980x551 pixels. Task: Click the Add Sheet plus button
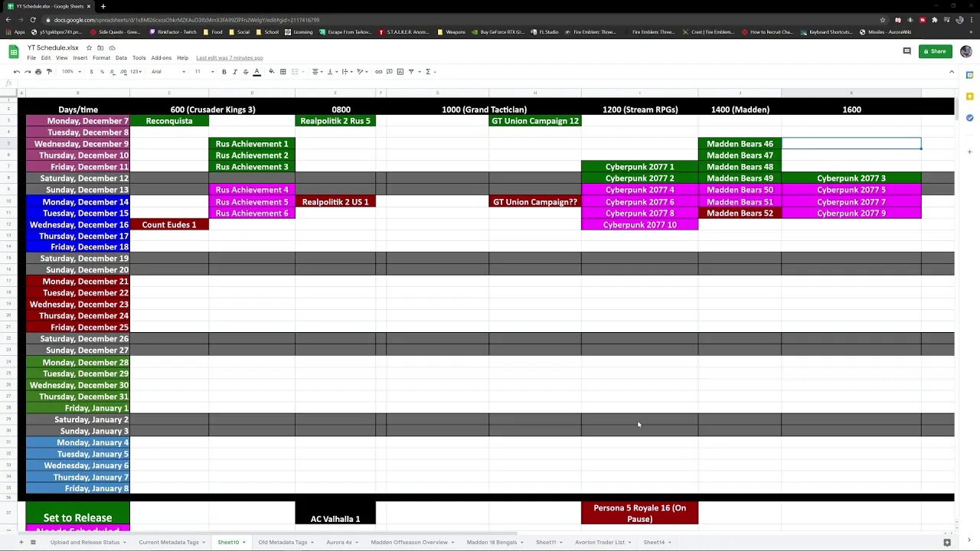point(21,542)
